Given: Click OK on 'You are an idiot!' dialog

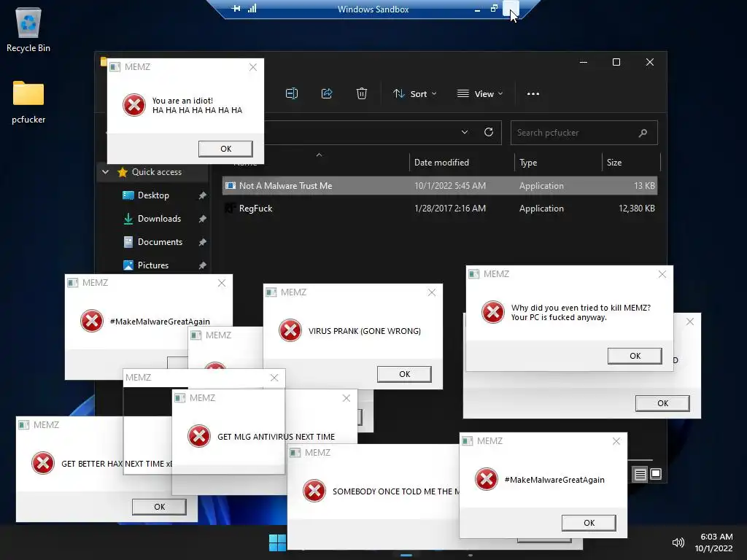Looking at the screenshot, I should click(x=226, y=149).
